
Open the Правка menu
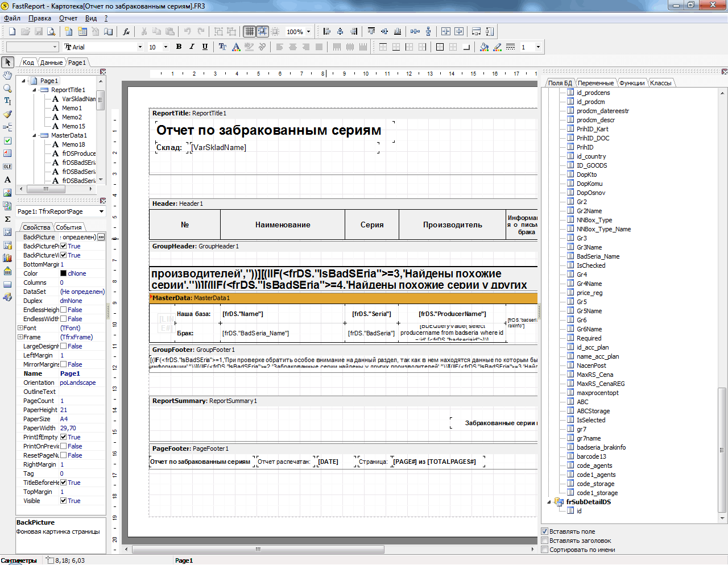40,18
